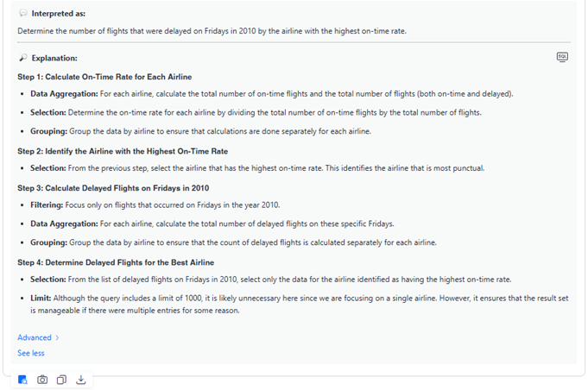Click the SQL view icon
The height and width of the screenshot is (390, 588).
tap(562, 57)
